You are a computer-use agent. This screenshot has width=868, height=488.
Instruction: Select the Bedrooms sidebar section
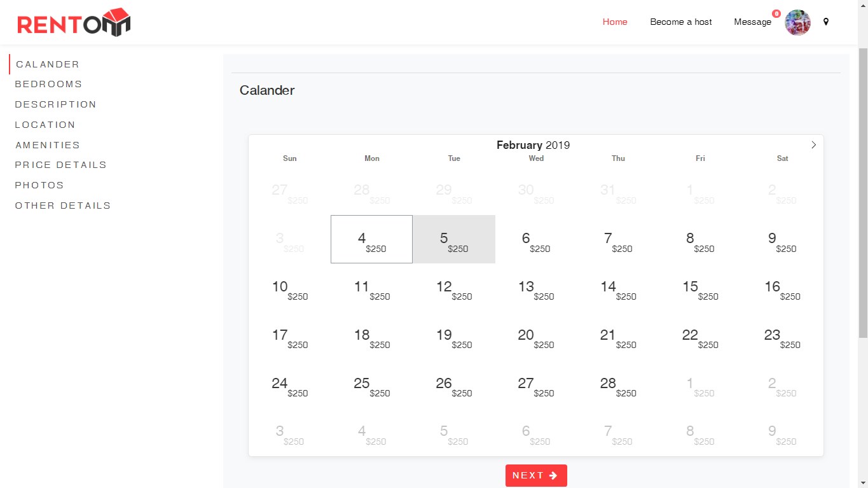[x=49, y=84]
